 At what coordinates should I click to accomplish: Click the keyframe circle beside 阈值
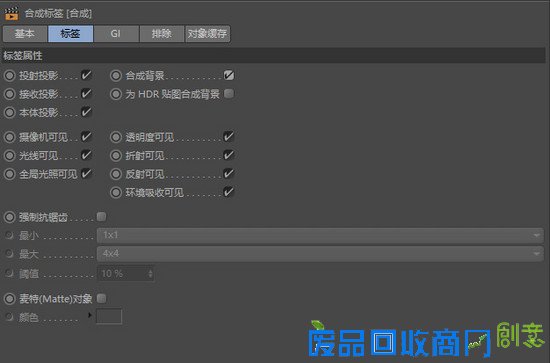[9, 273]
